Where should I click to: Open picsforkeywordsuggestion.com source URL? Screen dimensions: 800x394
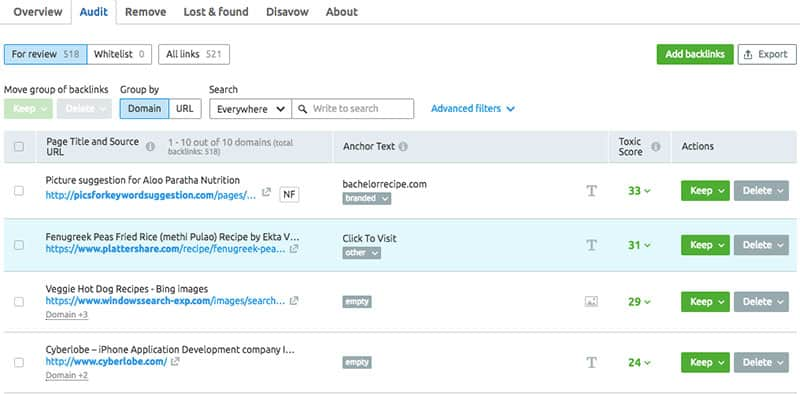tap(151, 195)
